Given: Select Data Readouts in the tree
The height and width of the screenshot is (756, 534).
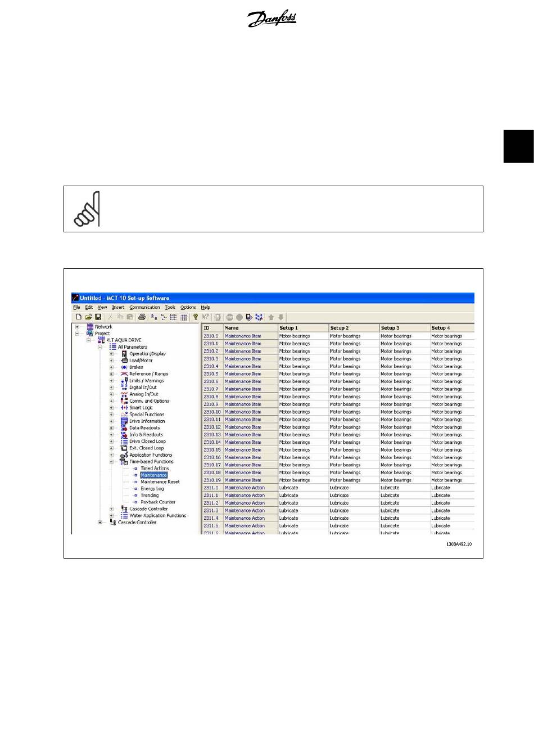Looking at the screenshot, I should [144, 428].
